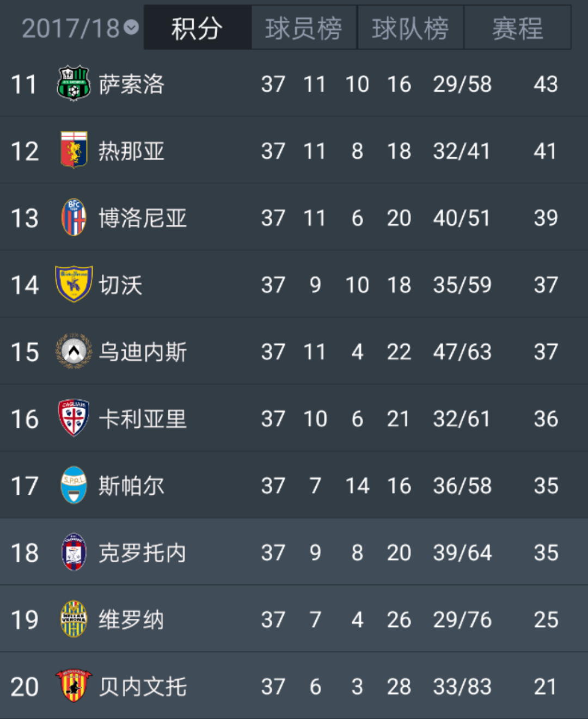
Task: Open the 博洛尼亚 team name link
Action: click(x=143, y=218)
